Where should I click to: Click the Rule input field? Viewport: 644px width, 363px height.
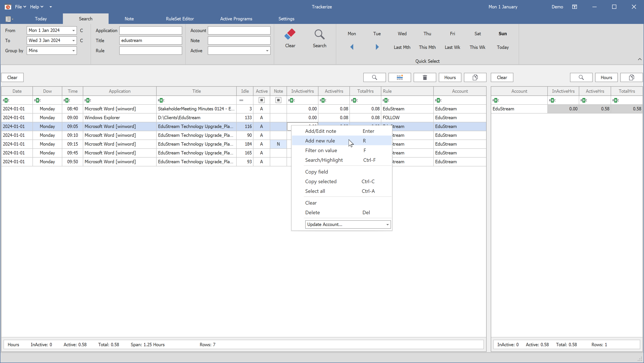click(151, 51)
